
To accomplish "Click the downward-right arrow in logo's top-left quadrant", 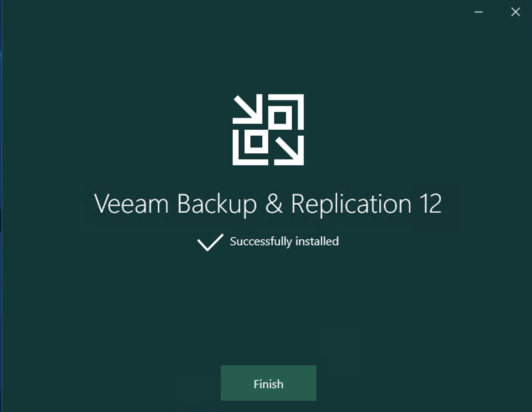I will coord(247,109).
